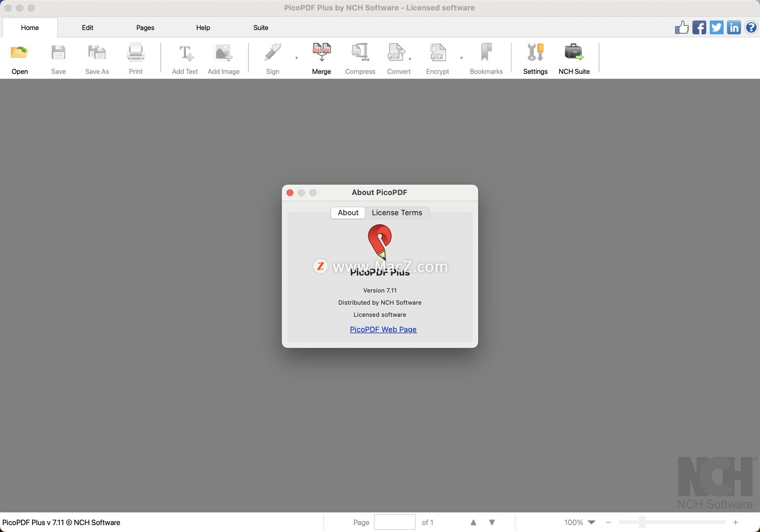This screenshot has width=760, height=532.
Task: Launch the NCH Suite briefcase icon
Action: [574, 53]
